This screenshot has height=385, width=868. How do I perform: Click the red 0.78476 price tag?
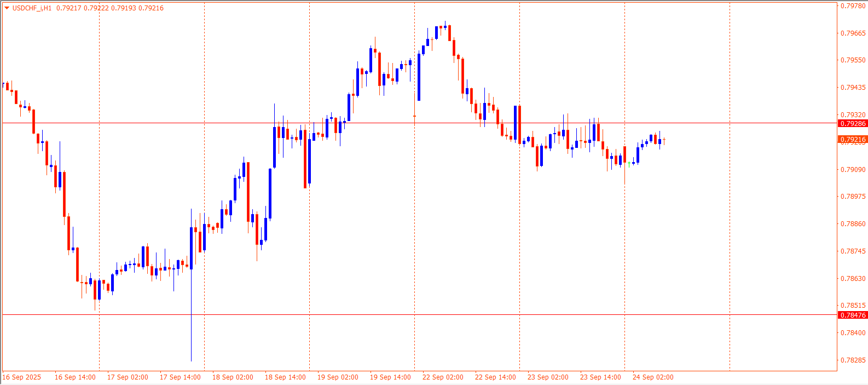853,315
